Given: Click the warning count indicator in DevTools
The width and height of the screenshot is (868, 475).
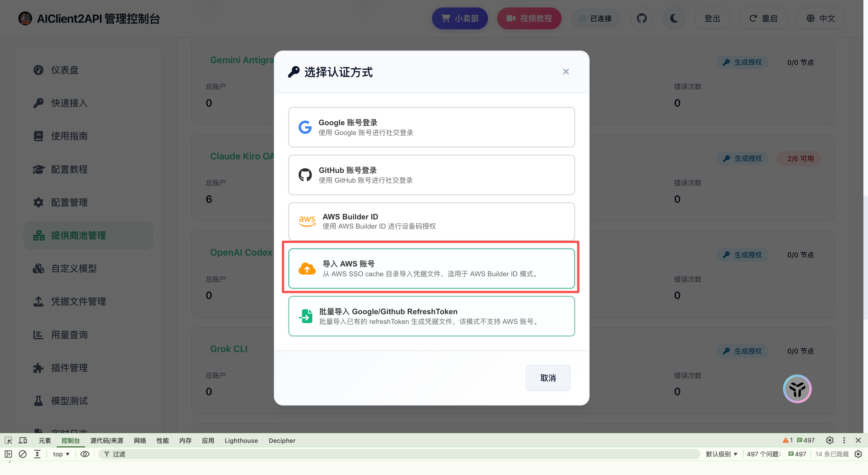Looking at the screenshot, I should [x=787, y=440].
